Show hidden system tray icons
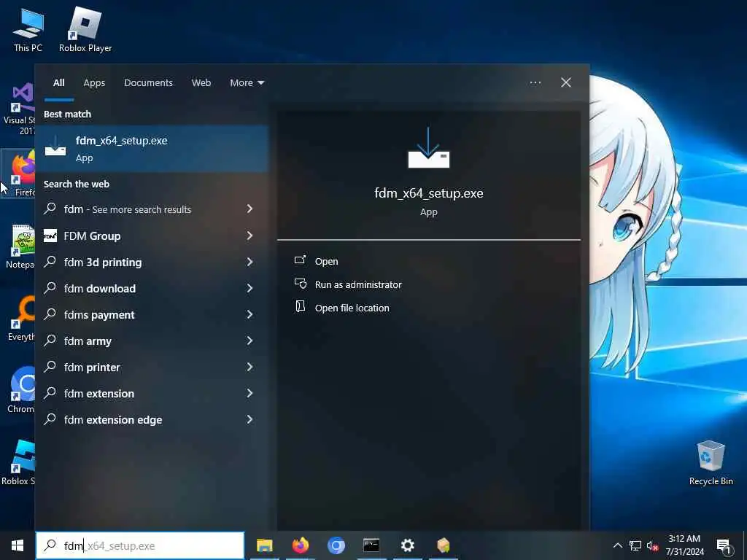747x560 pixels. pyautogui.click(x=617, y=545)
